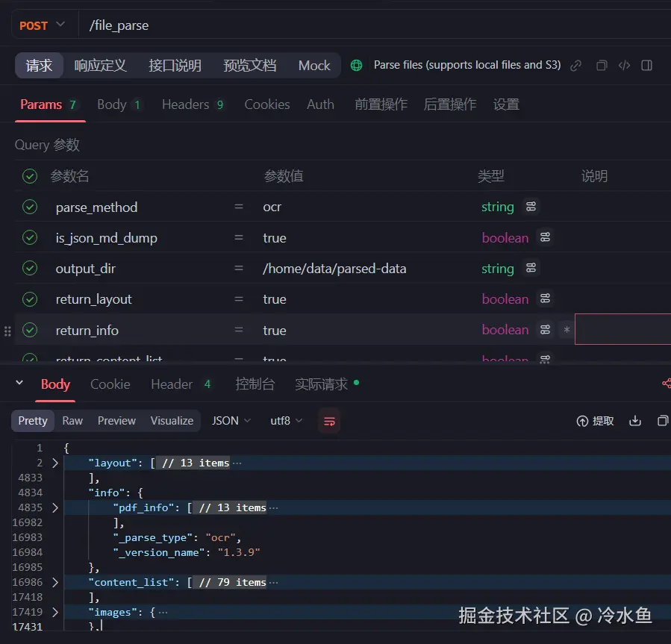Screen dimensions: 671x644
Task: Click the return_info description input field
Action: [x=623, y=329]
